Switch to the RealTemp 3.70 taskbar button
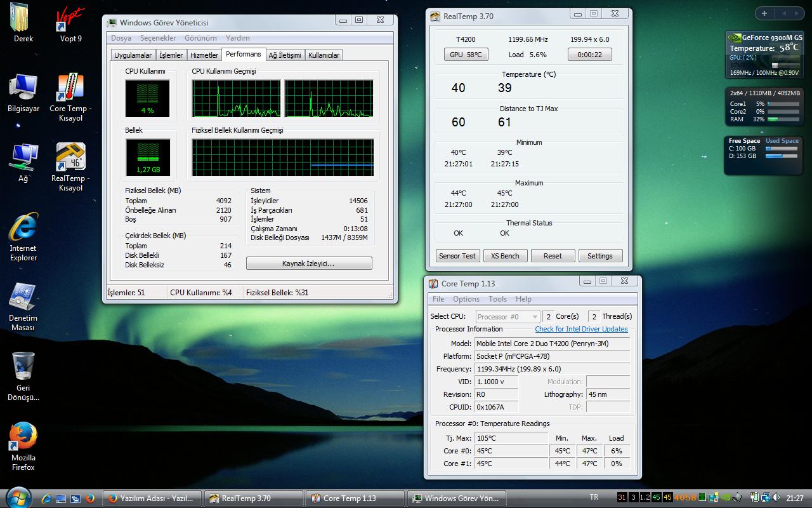 click(254, 498)
